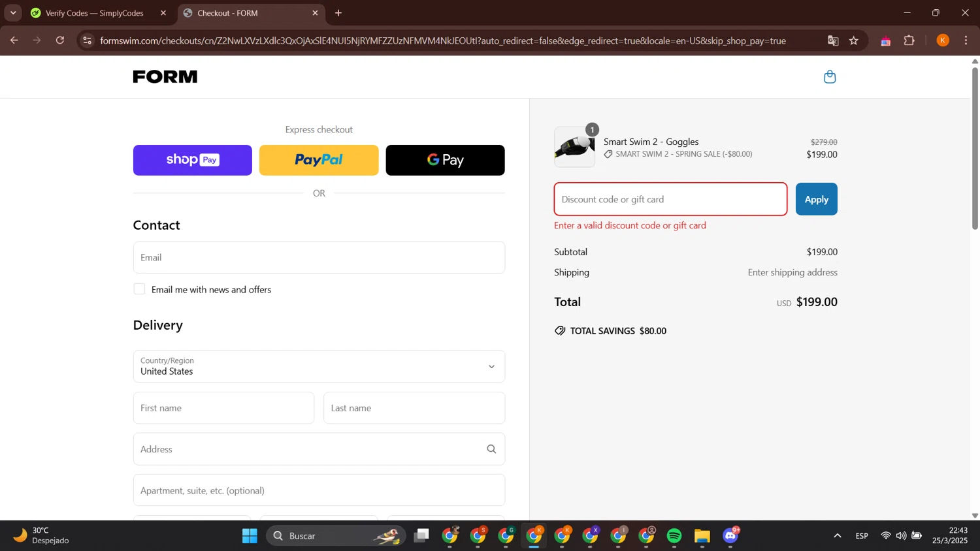
Task: Pay with the PayPal button
Action: pyautogui.click(x=319, y=160)
